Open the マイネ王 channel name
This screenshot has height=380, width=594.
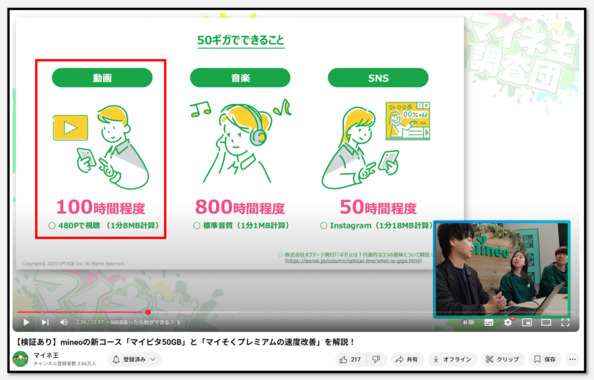pos(46,355)
